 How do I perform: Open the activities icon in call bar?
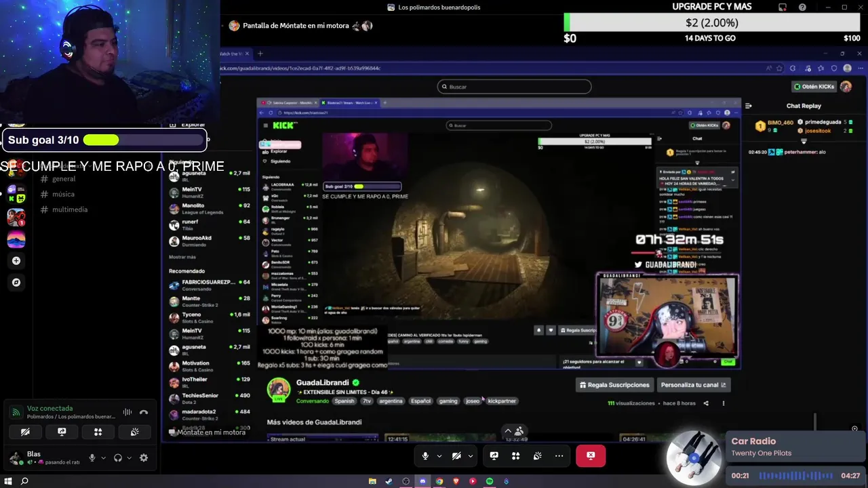point(515,456)
